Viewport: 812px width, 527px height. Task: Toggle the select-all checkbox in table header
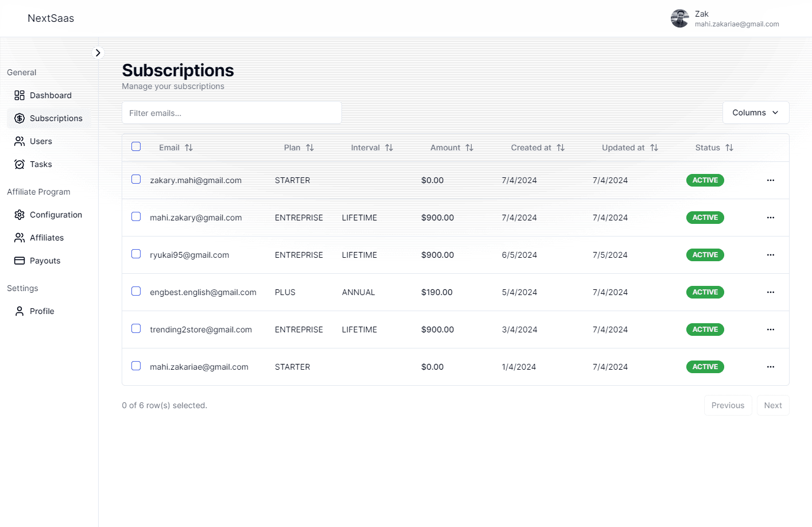(x=136, y=146)
